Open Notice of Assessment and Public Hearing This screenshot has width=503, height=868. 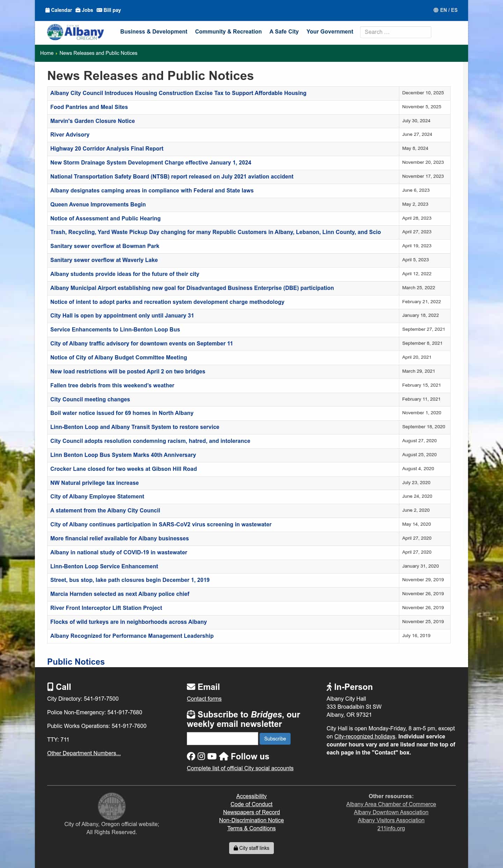pos(105,218)
